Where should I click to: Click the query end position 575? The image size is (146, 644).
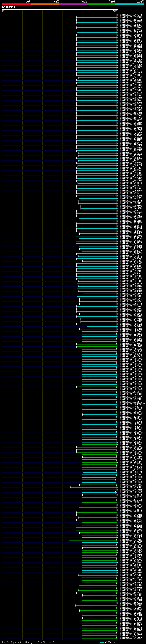115,11
